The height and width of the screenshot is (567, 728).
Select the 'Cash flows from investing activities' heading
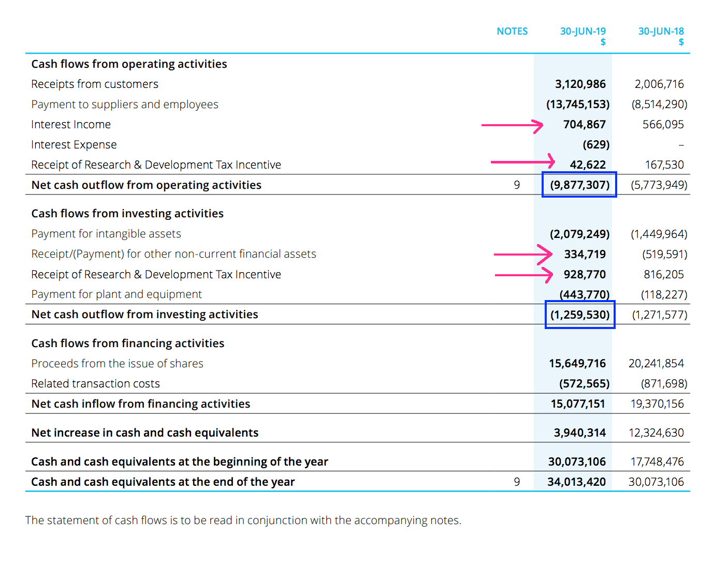(127, 214)
